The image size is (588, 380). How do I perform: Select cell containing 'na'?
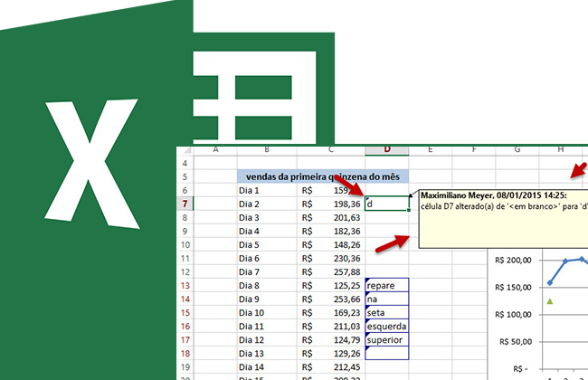(x=387, y=299)
